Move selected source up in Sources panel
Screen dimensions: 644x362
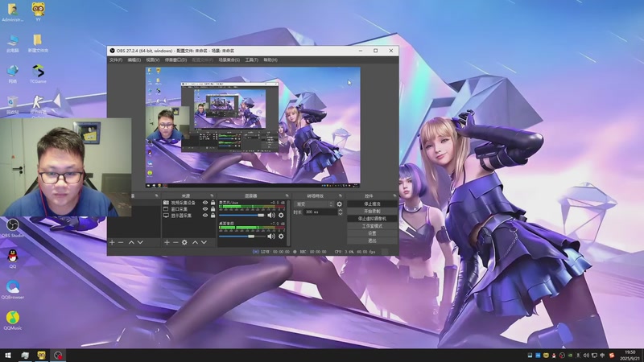click(x=195, y=243)
